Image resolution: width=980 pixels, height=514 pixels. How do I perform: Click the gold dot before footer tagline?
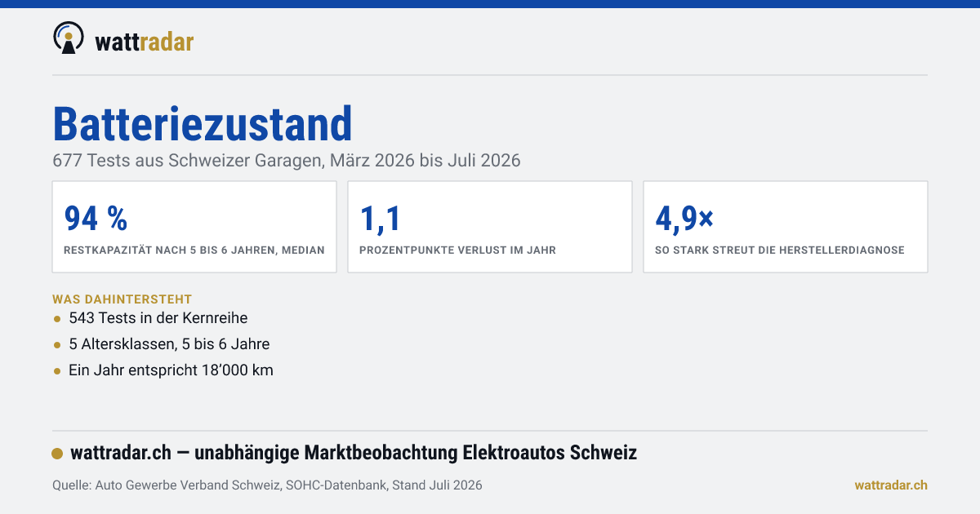click(57, 454)
